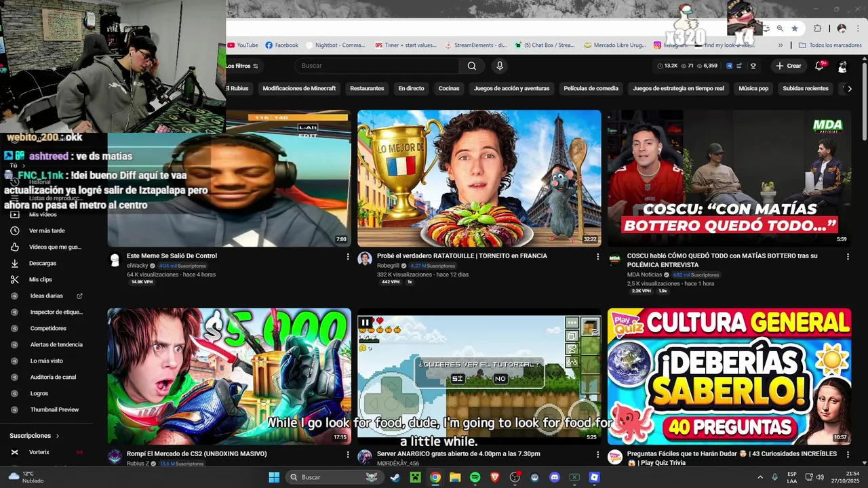Select Películas de comedia chip
Screen dimensions: 868x488
pos(591,89)
